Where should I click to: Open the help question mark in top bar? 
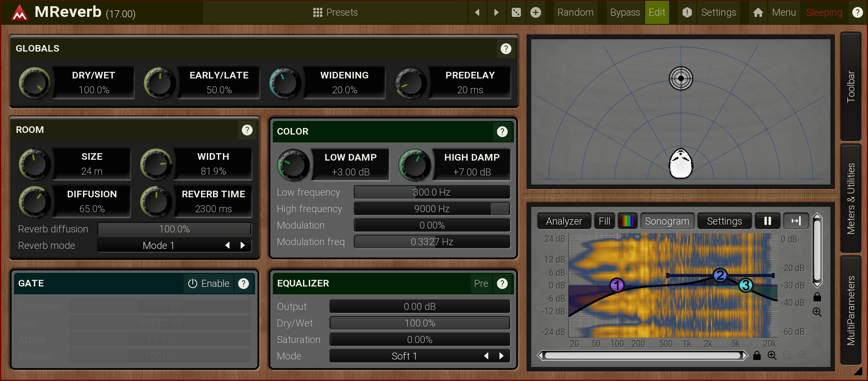tap(857, 12)
